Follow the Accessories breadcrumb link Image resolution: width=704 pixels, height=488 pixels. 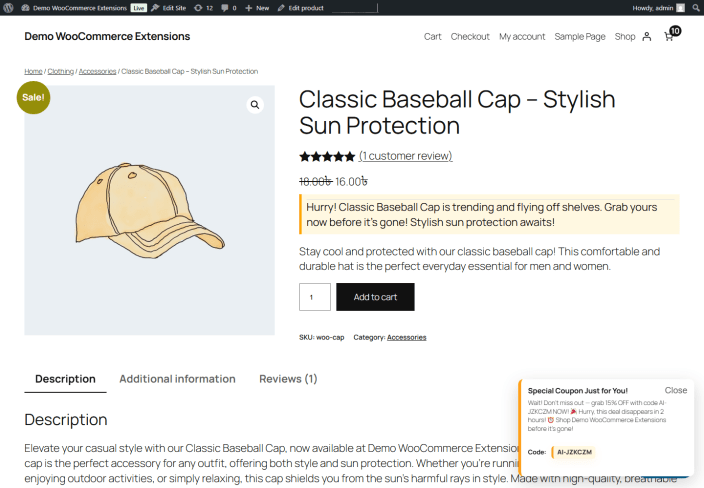tap(97, 71)
